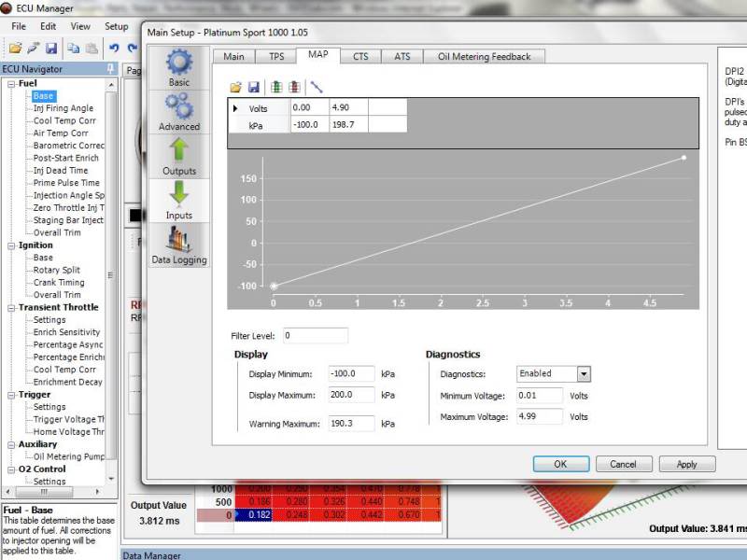
Task: Click the red delete column icon
Action: point(294,87)
